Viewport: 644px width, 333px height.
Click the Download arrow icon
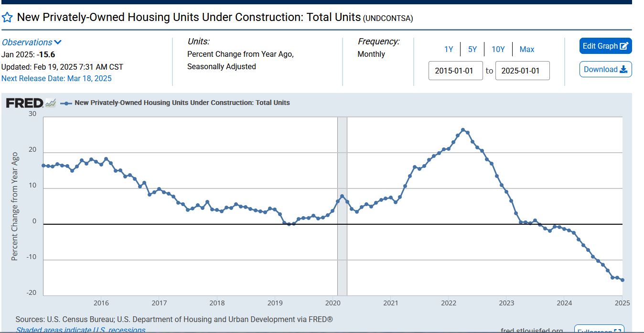click(623, 70)
